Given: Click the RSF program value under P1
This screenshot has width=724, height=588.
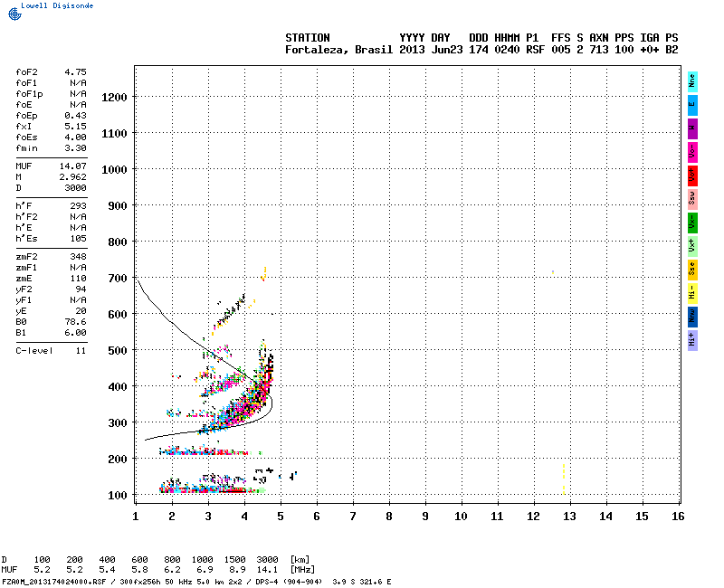Looking at the screenshot, I should pyautogui.click(x=535, y=50).
